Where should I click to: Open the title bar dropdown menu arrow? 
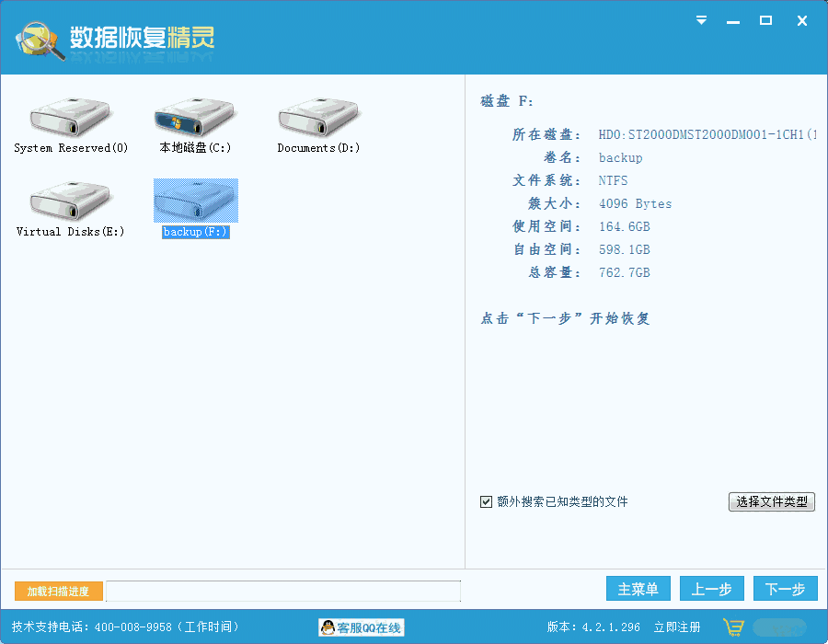tap(702, 20)
